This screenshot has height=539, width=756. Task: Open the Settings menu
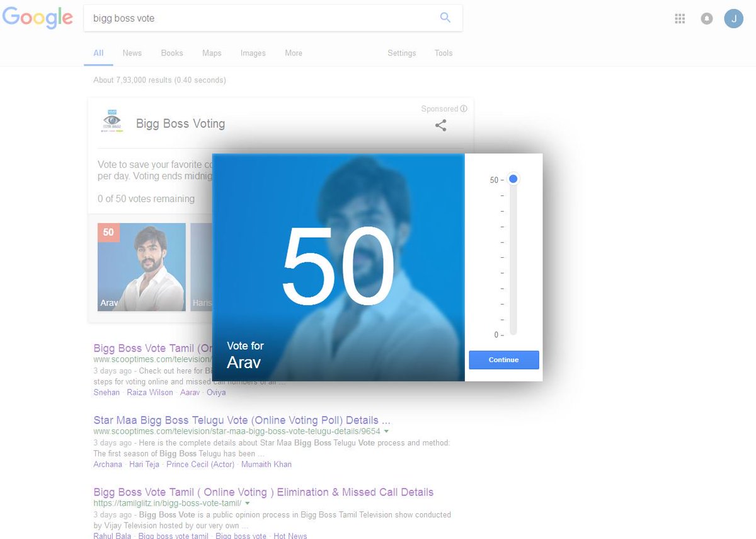[402, 53]
